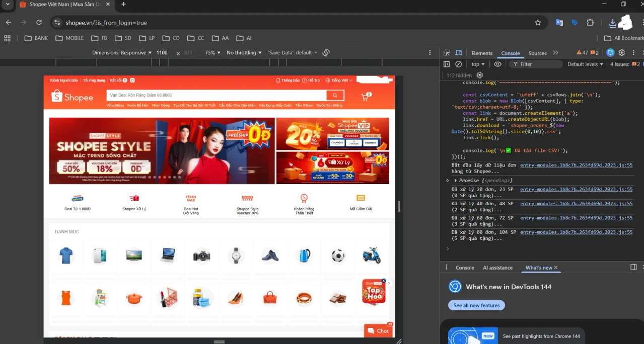This screenshot has height=344, width=644.
Task: Open the Chat button
Action: pyautogui.click(x=378, y=331)
